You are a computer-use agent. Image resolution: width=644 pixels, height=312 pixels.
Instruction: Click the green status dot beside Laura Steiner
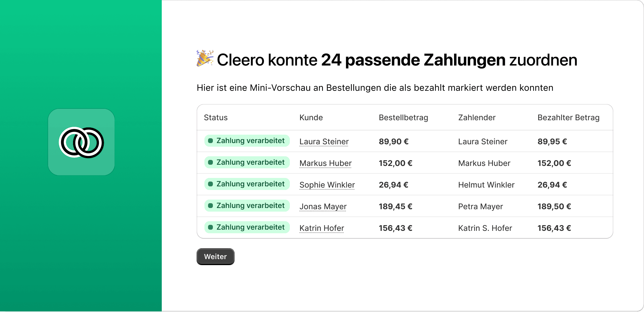(211, 140)
